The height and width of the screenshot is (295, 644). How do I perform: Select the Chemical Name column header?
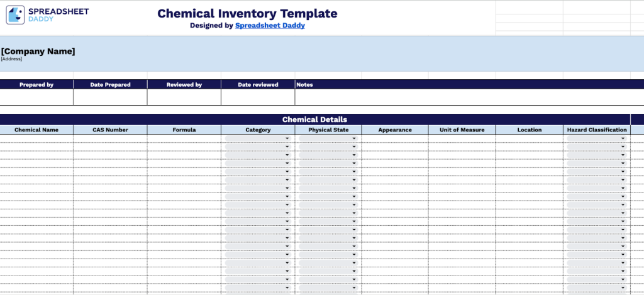tap(36, 130)
